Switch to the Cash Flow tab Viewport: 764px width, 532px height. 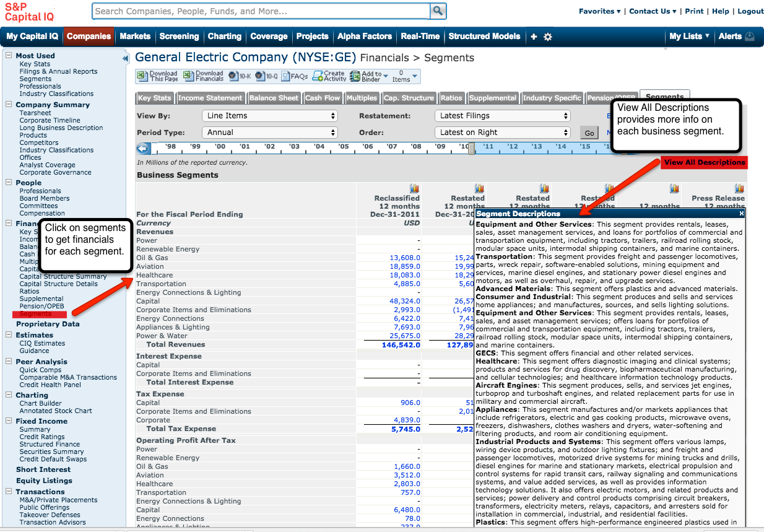click(x=323, y=98)
